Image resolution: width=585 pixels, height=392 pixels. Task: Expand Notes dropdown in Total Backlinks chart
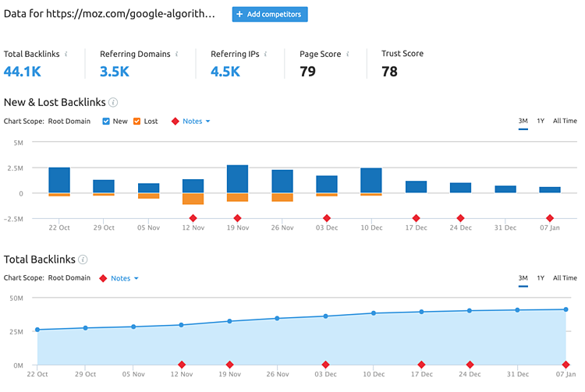[125, 278]
